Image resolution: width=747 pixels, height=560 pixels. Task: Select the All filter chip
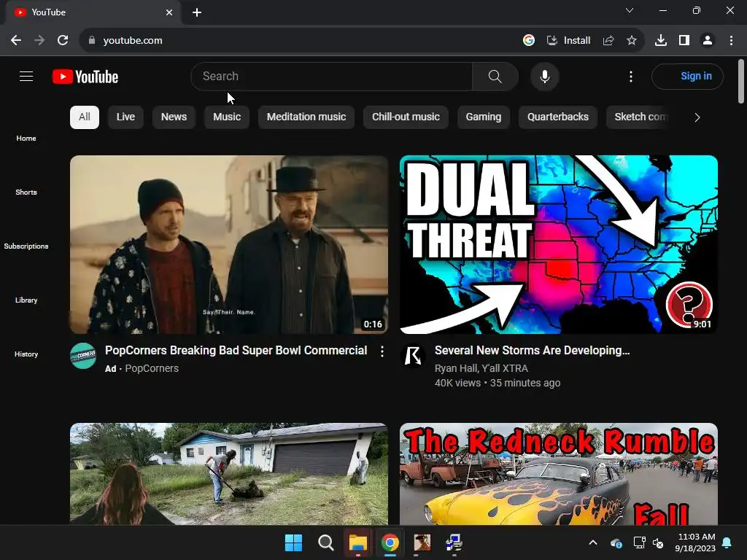tap(85, 117)
